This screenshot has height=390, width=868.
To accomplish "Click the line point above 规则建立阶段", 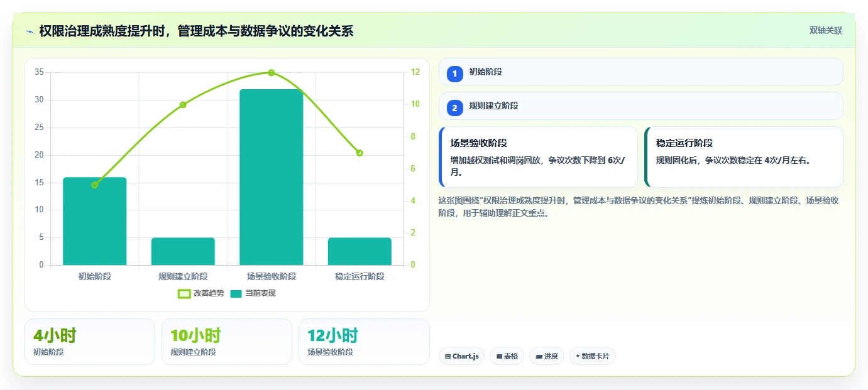I will [183, 105].
